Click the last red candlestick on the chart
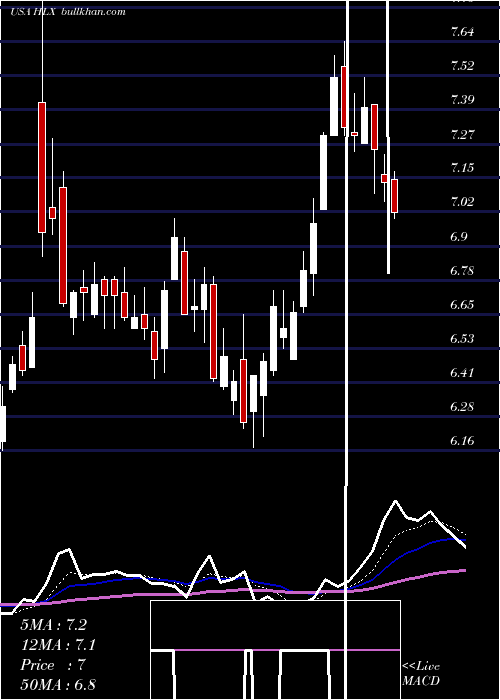The height and width of the screenshot is (700, 500). 394,196
